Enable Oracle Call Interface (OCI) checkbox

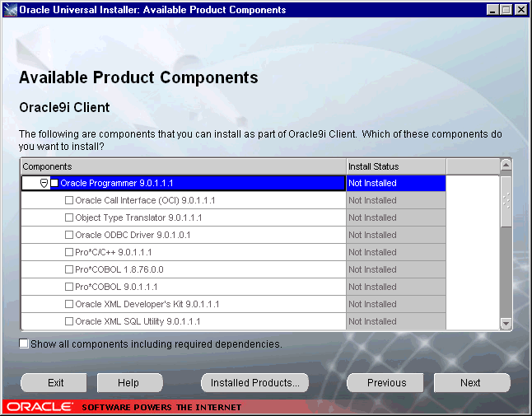pyautogui.click(x=69, y=200)
